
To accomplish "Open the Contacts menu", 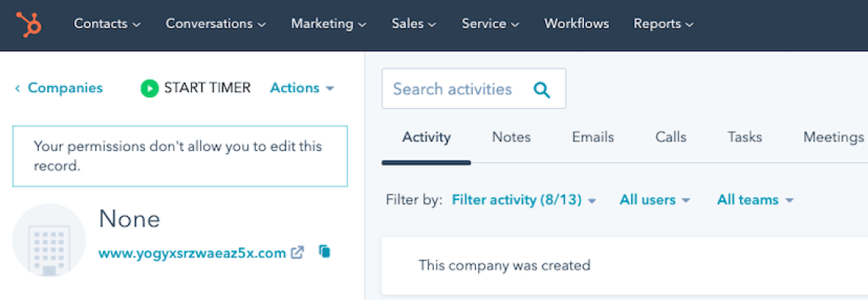I will 107,24.
